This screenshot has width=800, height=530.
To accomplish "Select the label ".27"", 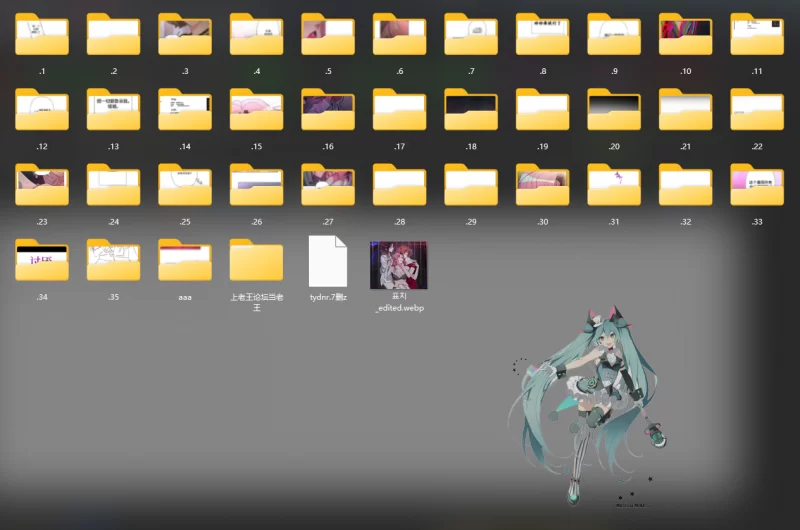I will [x=328, y=222].
